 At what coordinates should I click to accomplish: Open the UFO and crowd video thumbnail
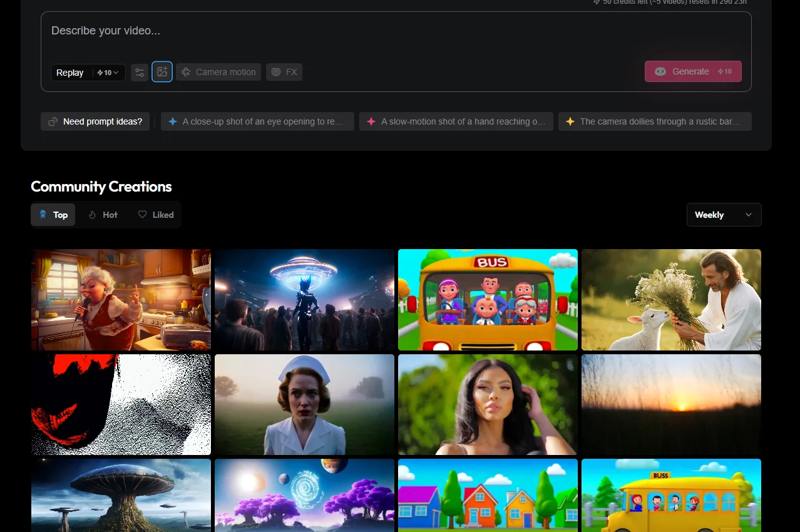[x=304, y=300]
